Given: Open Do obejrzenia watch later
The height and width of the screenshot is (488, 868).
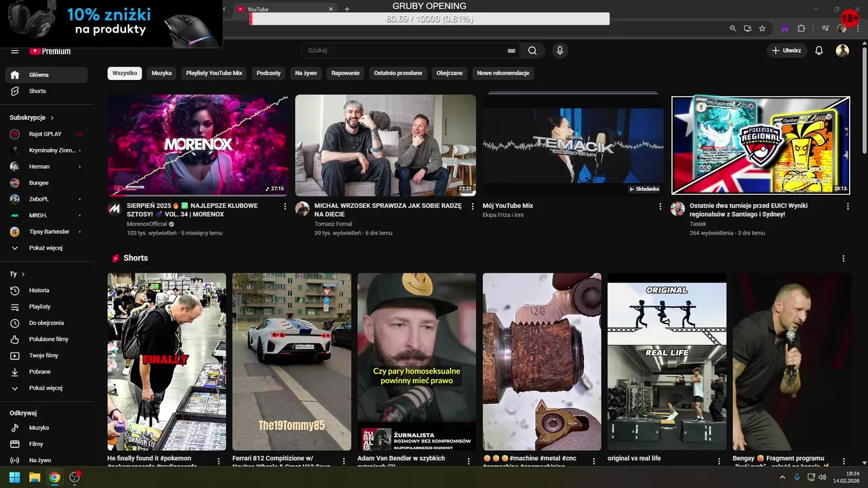Looking at the screenshot, I should click(47, 323).
